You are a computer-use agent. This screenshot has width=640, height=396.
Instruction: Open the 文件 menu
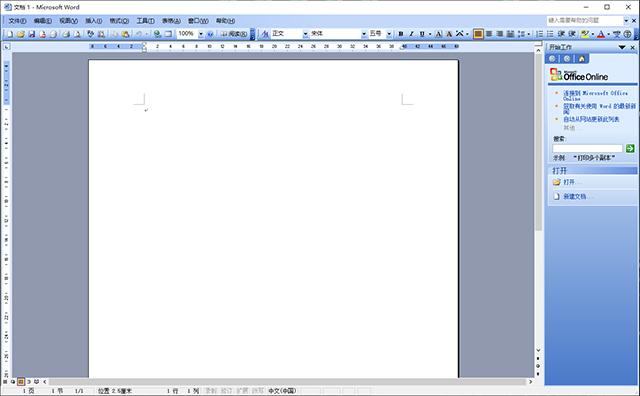pyautogui.click(x=17, y=21)
